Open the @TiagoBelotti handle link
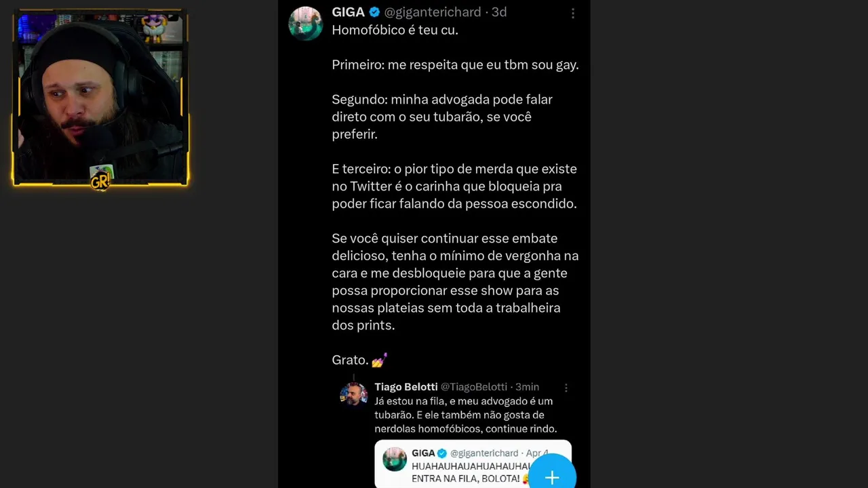 click(x=474, y=387)
